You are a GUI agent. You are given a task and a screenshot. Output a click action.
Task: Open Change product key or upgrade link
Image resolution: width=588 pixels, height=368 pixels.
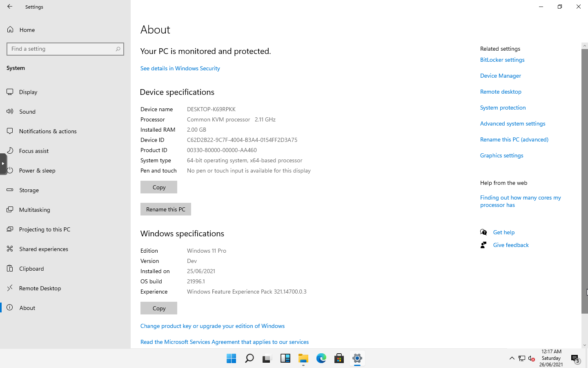coord(212,326)
